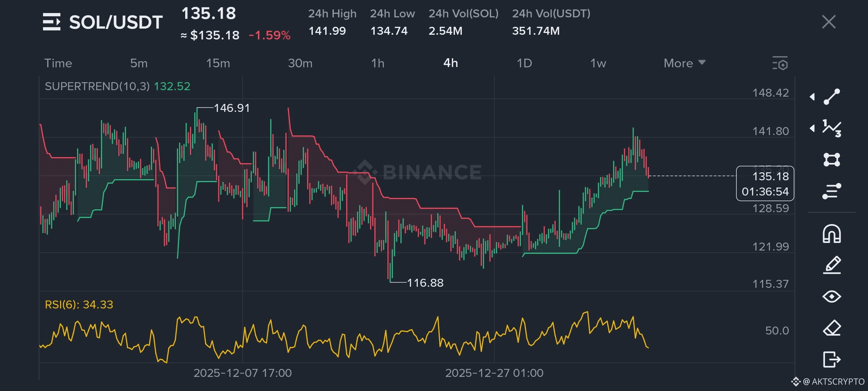Tap the 24h Vol(SOL) value 2.54M
Screen dimensions: 868x391
pos(446,31)
